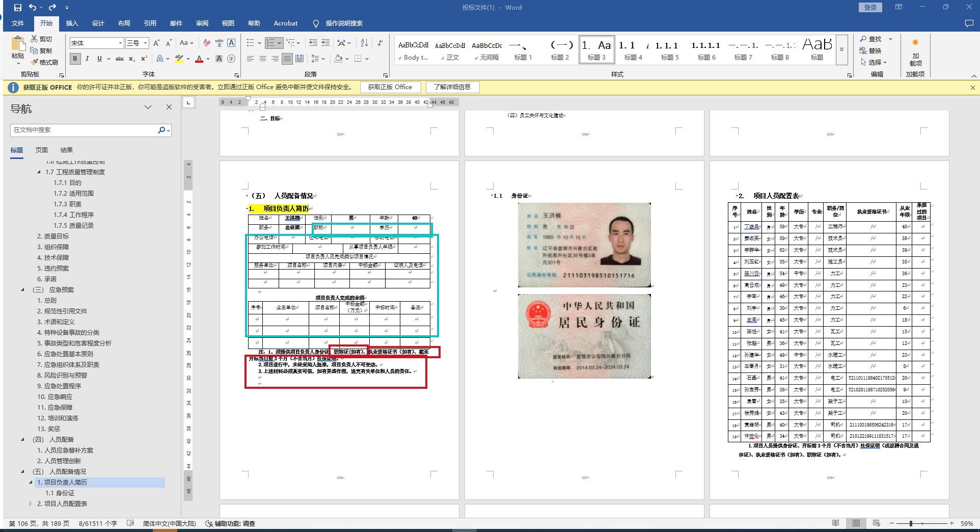980x532 pixels.
Task: Switch to the 页面 tab in the navigation pane
Action: click(x=42, y=150)
